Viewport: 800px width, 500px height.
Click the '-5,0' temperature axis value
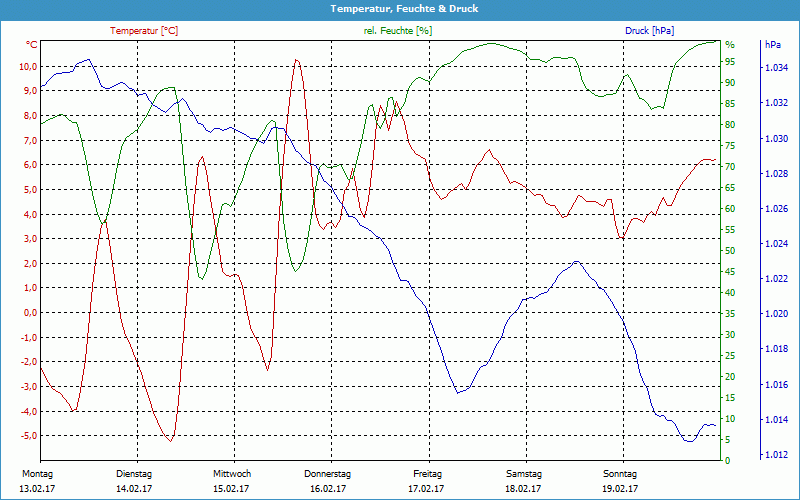tap(29, 436)
